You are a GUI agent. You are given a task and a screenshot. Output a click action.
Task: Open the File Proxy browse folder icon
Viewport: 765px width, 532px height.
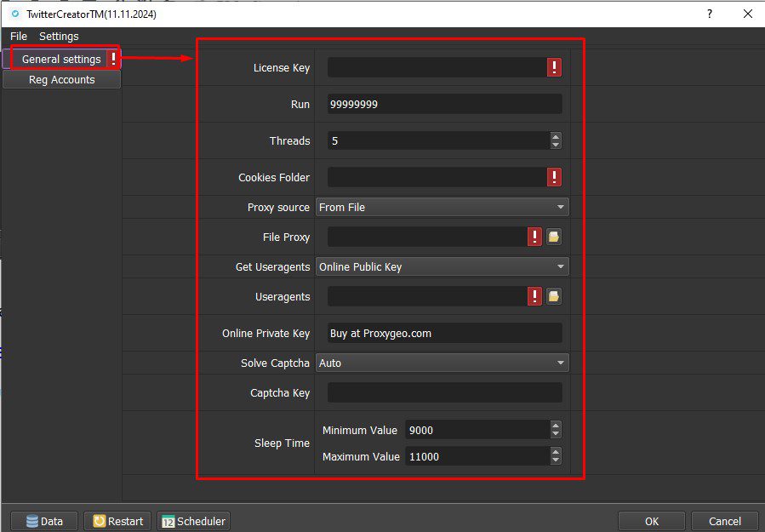tap(553, 237)
